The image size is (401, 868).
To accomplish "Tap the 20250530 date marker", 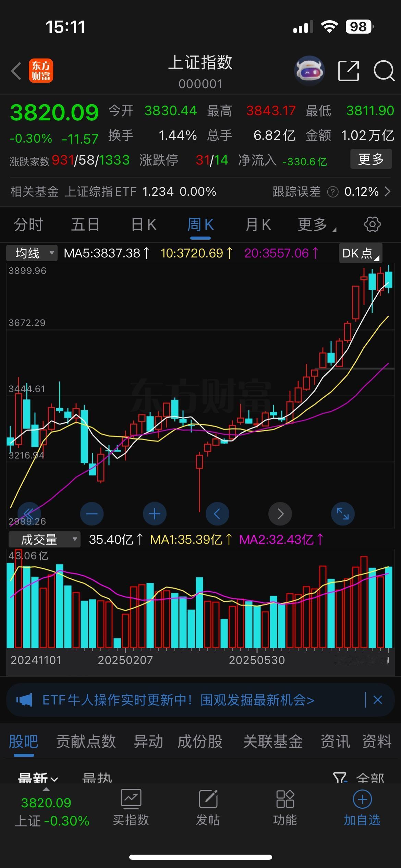I will [257, 660].
